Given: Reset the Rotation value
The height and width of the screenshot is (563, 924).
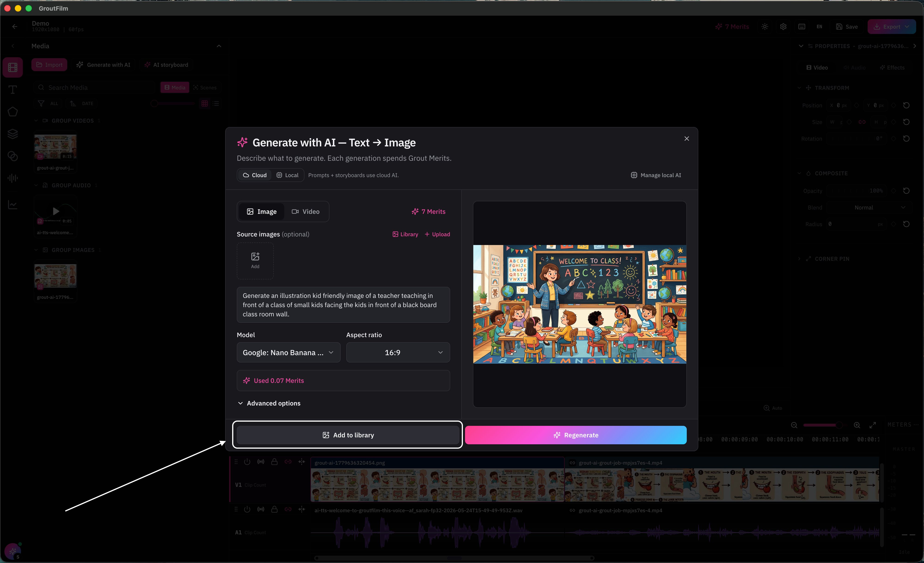Looking at the screenshot, I should [x=906, y=139].
